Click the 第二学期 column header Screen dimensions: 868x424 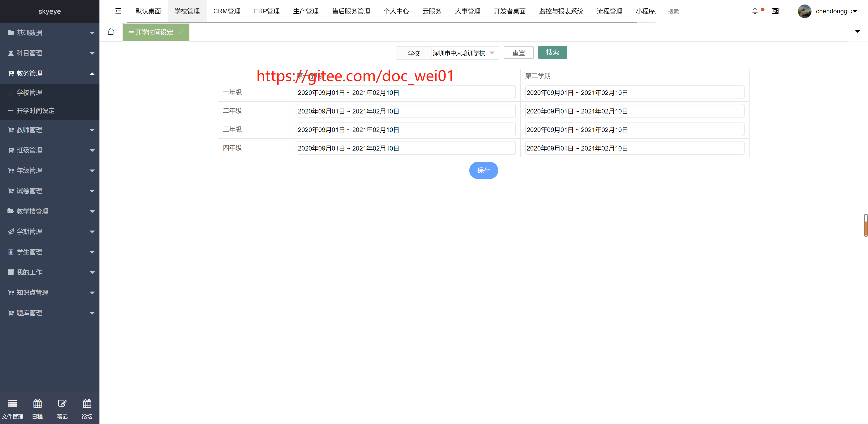click(538, 76)
